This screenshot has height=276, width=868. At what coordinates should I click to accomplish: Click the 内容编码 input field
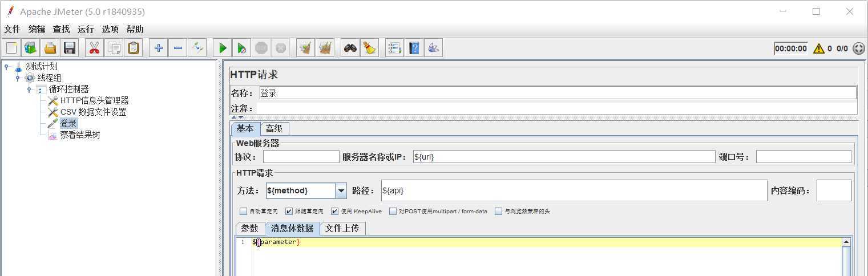[834, 190]
